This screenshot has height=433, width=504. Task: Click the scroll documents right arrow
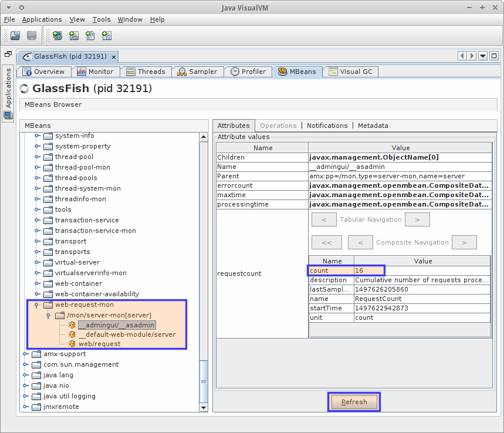point(472,56)
